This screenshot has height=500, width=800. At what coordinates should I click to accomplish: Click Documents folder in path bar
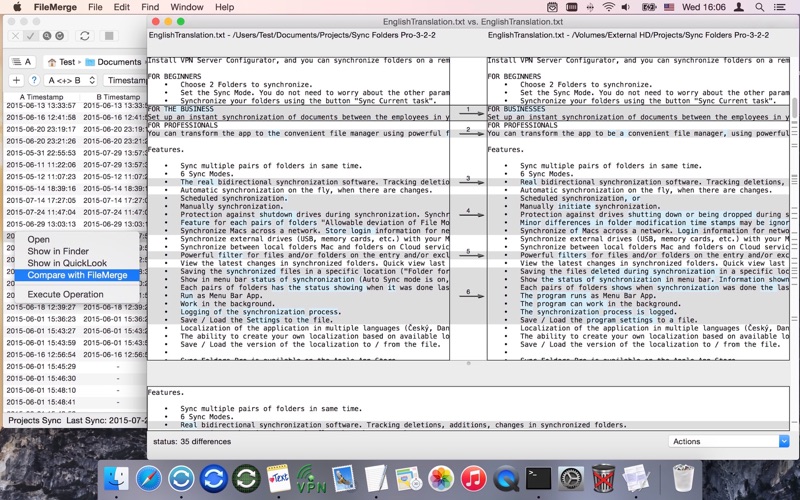tap(113, 62)
